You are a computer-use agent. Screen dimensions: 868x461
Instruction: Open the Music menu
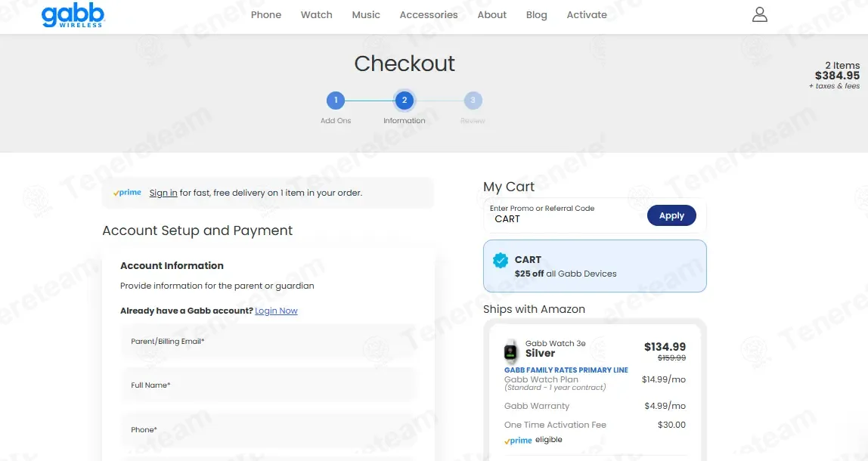(x=366, y=15)
